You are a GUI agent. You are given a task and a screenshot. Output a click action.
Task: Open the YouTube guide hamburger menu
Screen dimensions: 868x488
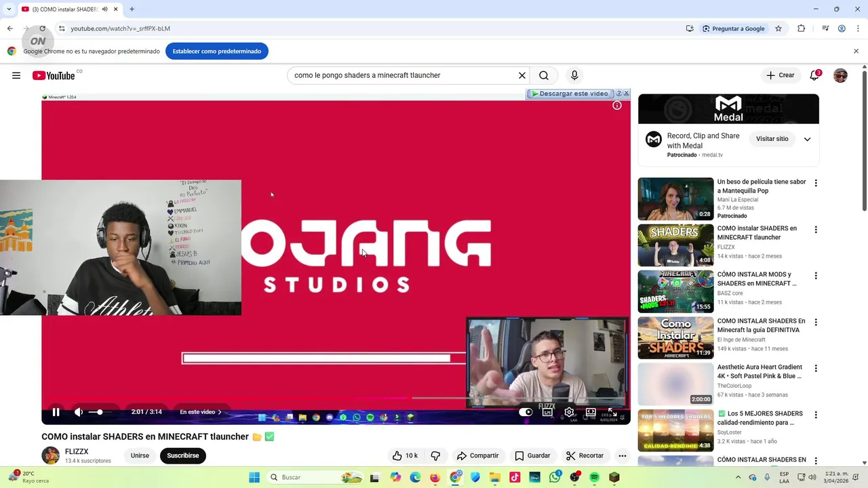pos(16,75)
